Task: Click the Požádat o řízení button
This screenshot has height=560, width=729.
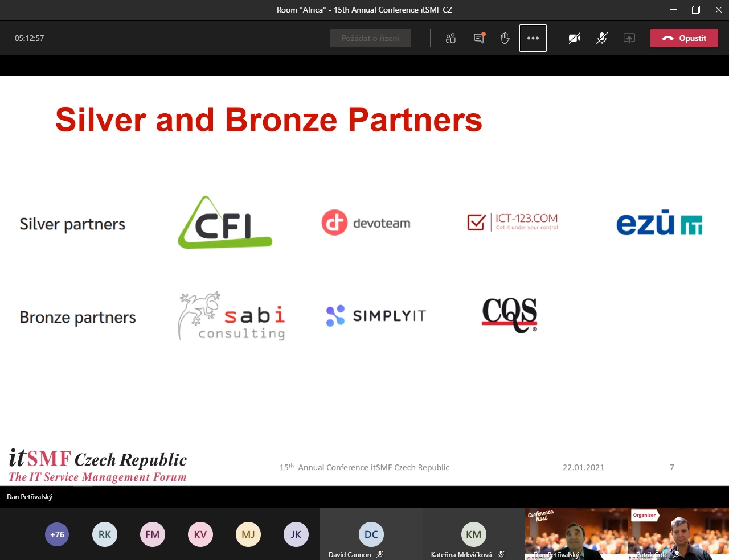Action: coord(370,38)
